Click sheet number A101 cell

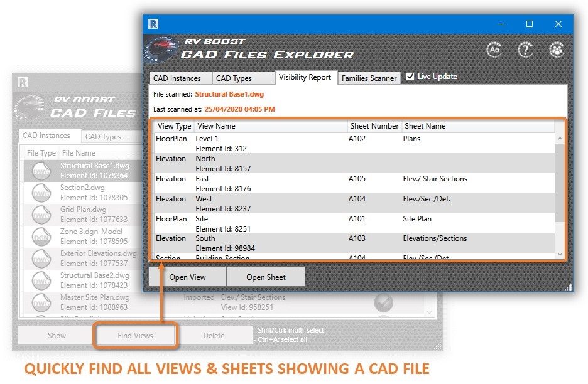coord(357,219)
